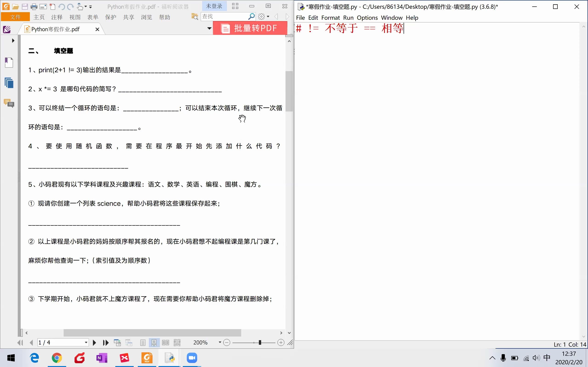Open the Run menu in IDLE
Image resolution: width=588 pixels, height=367 pixels.
click(x=348, y=17)
